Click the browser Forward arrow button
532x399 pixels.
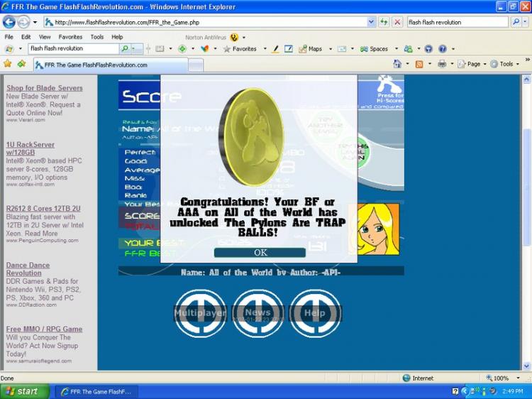(x=23, y=23)
